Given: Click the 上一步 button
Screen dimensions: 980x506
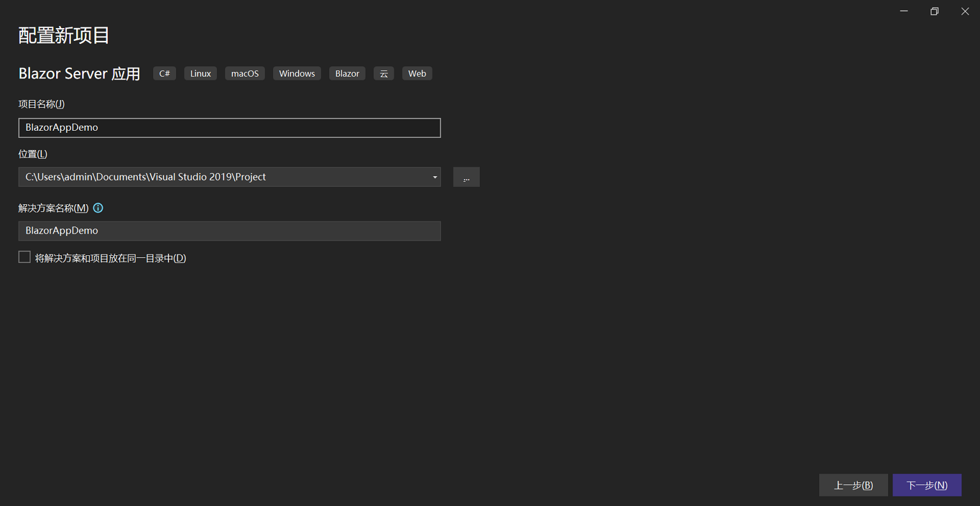Looking at the screenshot, I should [x=853, y=485].
